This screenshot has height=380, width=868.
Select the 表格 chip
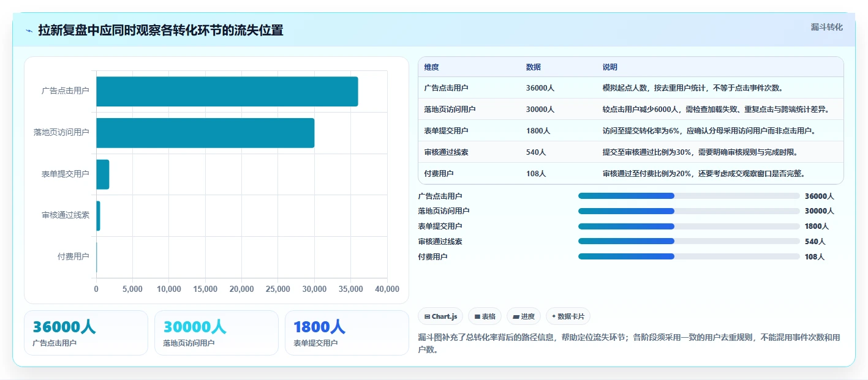(x=485, y=316)
